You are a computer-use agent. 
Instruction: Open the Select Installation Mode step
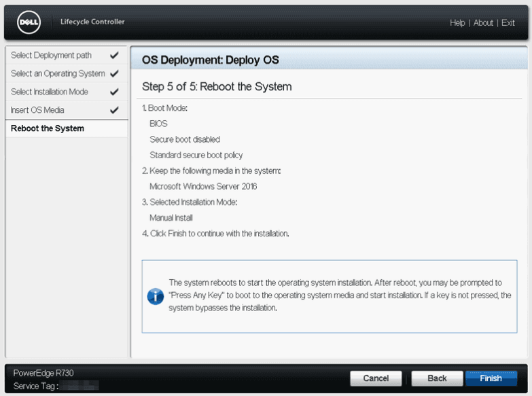pos(50,92)
